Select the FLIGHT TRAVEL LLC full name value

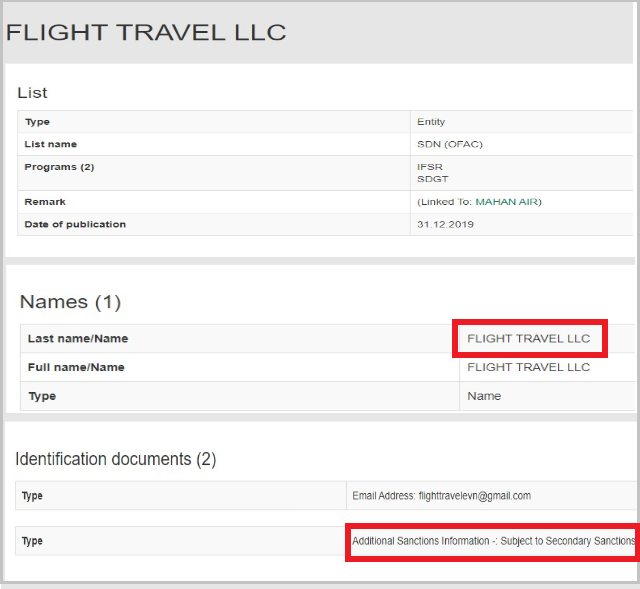point(528,367)
